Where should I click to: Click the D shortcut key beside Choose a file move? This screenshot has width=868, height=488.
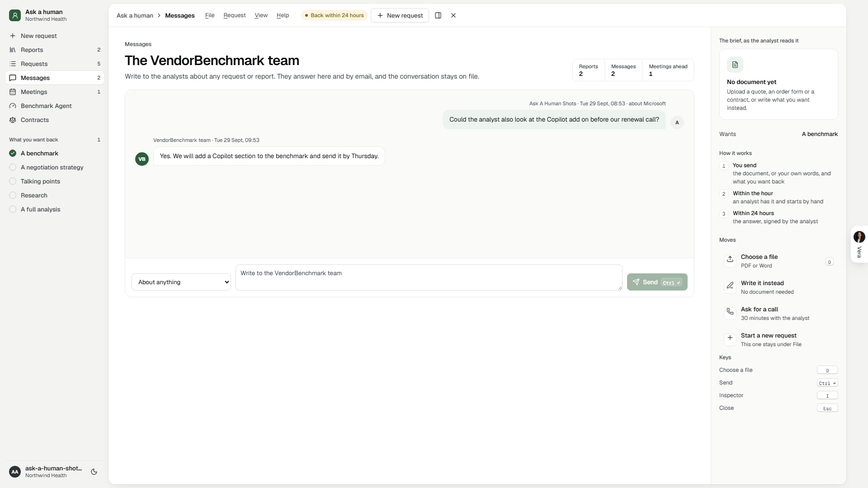pyautogui.click(x=829, y=262)
